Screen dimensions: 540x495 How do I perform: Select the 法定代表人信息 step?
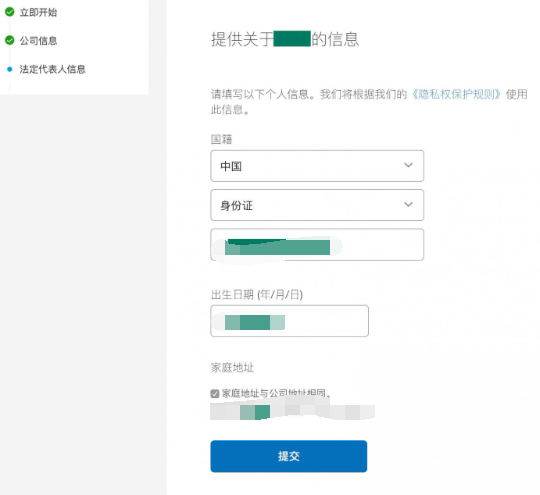point(52,69)
